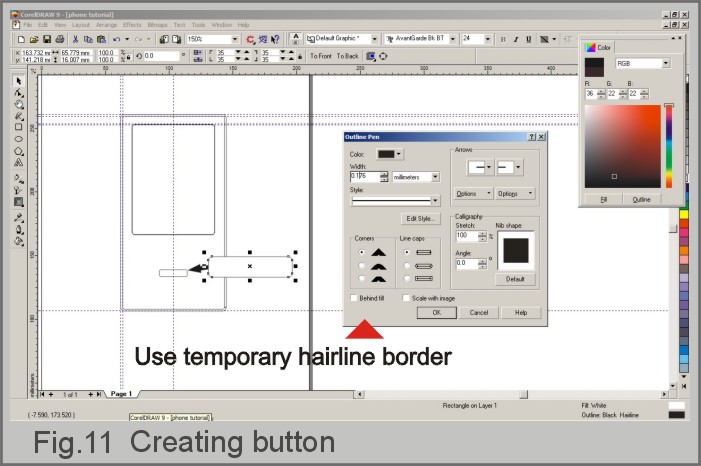Viewport: 701px width, 466px height.
Task: Click the Export icon
Action: pyautogui.click(x=177, y=39)
